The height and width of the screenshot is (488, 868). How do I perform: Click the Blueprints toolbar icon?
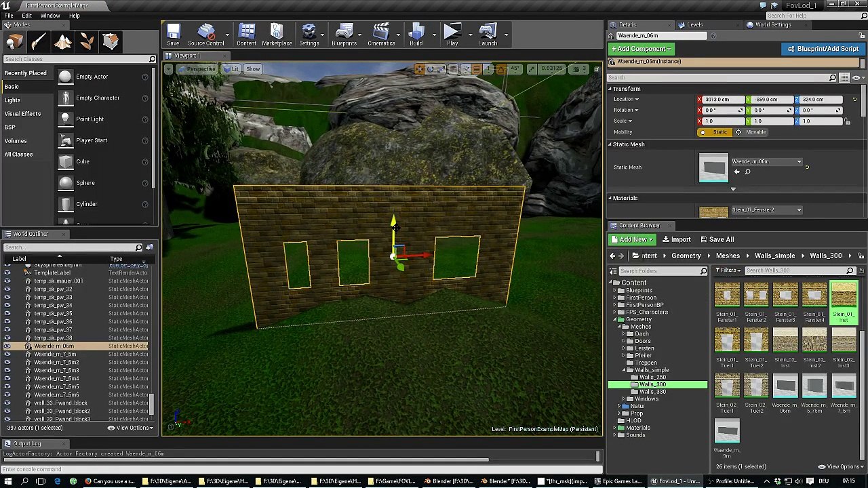(344, 35)
